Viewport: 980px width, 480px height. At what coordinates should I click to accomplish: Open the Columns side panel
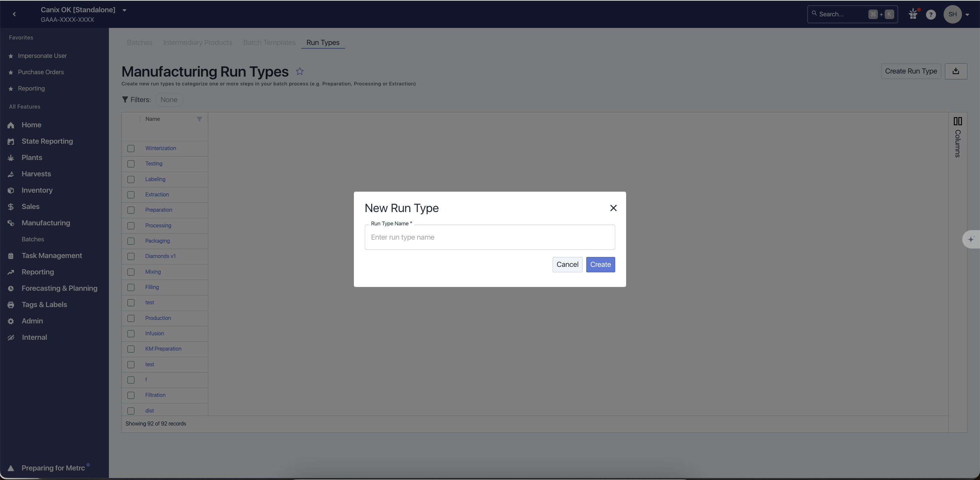point(958,138)
